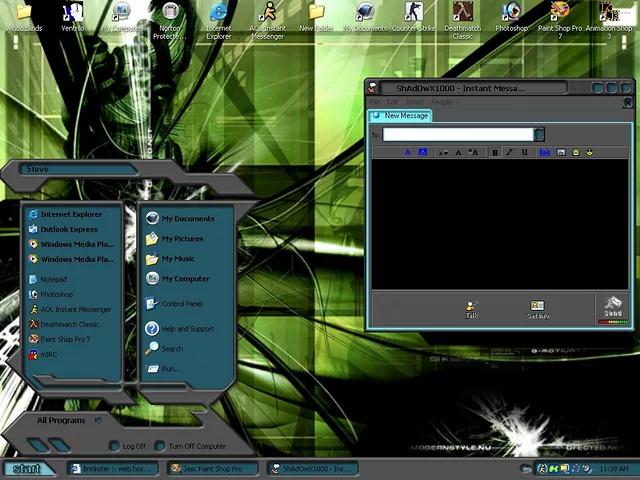Open Photoshop from Start menu
Image resolution: width=640 pixels, height=480 pixels.
51,294
